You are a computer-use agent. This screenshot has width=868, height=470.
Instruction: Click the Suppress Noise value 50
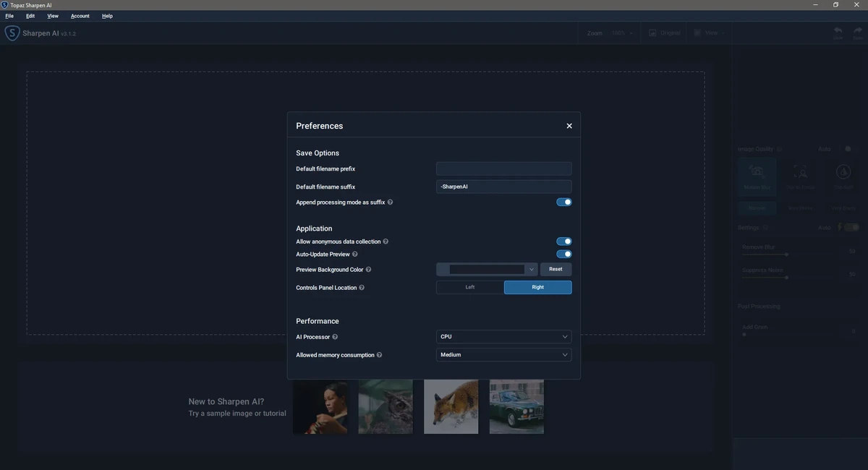pos(852,274)
